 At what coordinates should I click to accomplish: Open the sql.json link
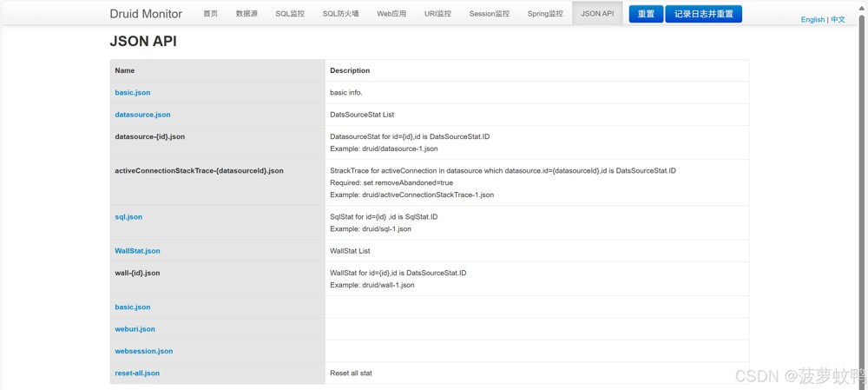pyautogui.click(x=128, y=217)
